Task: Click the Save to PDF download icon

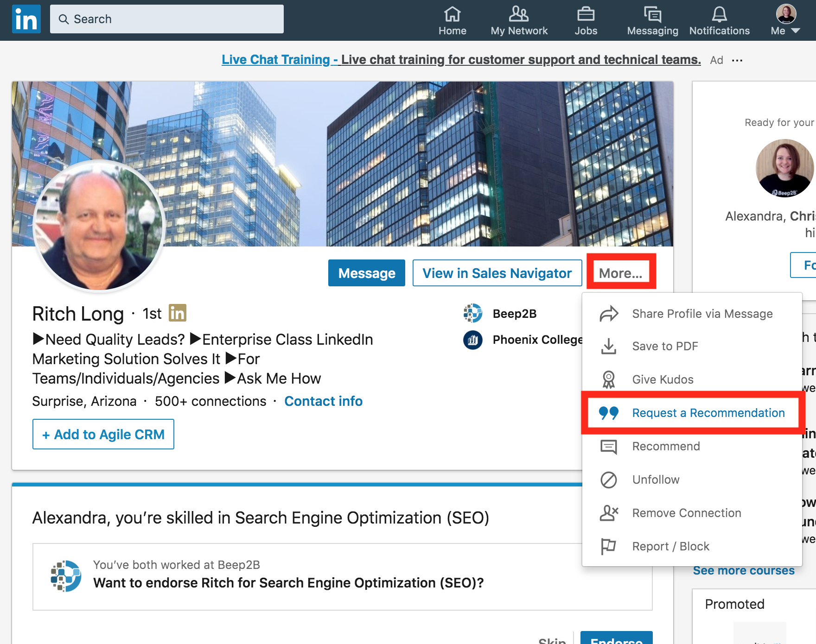Action: pos(609,346)
